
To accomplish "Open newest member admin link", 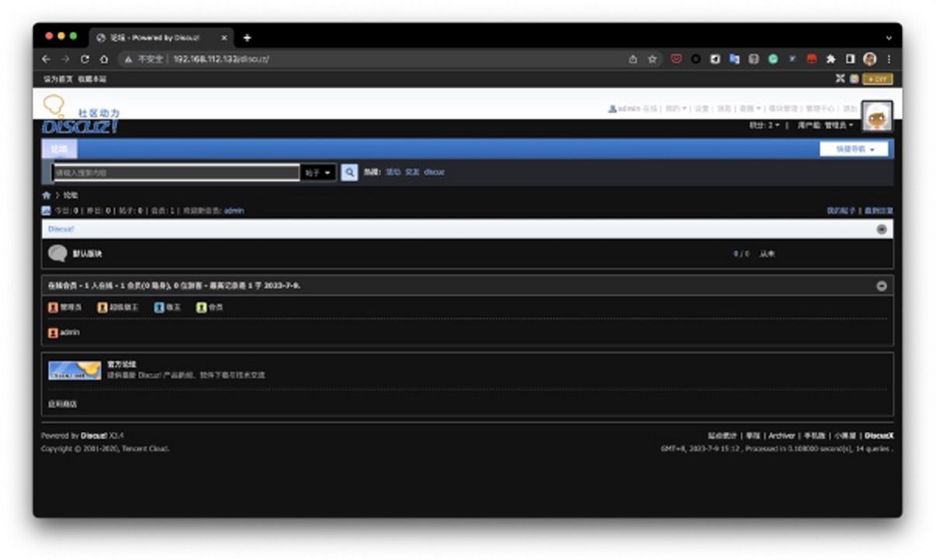I will 234,210.
